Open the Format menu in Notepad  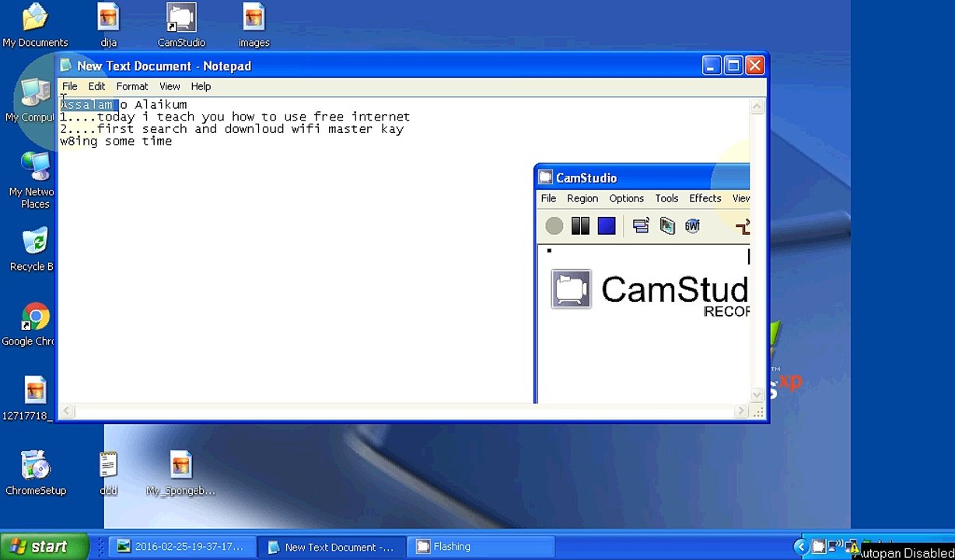(x=132, y=86)
